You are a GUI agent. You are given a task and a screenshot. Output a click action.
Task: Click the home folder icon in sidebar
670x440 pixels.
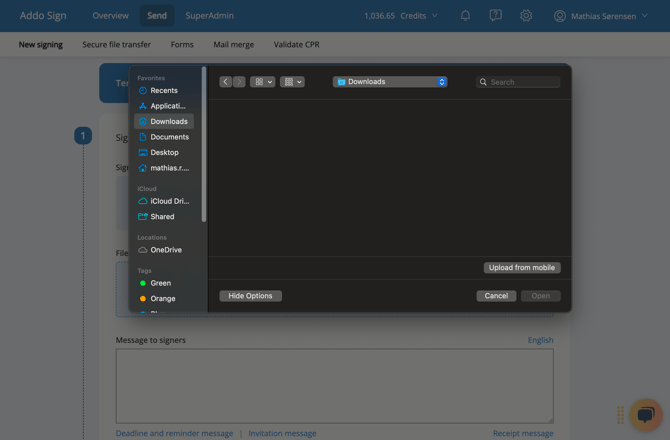coord(143,168)
